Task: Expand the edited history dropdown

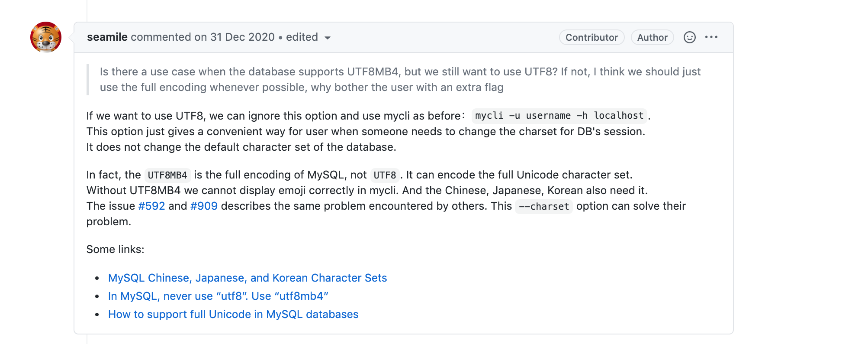Action: [x=328, y=38]
